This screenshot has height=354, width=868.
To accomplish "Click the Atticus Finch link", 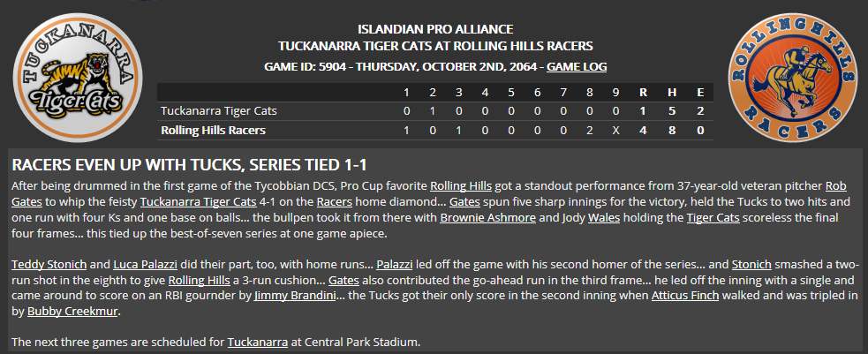I will coord(684,296).
